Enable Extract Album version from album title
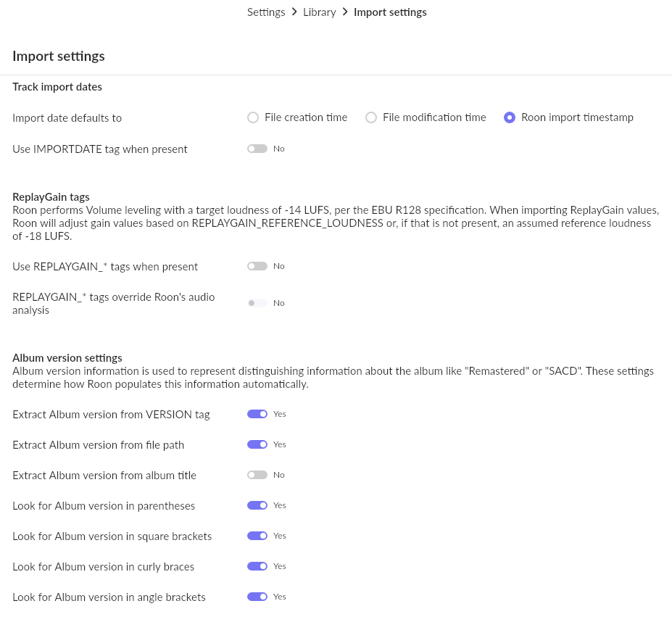This screenshot has height=622, width=672. 257,475
